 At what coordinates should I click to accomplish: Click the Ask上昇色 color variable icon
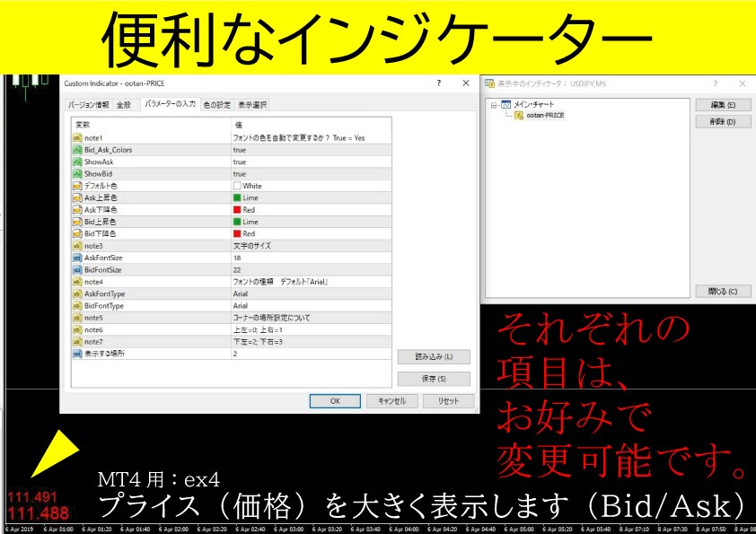coord(77,197)
